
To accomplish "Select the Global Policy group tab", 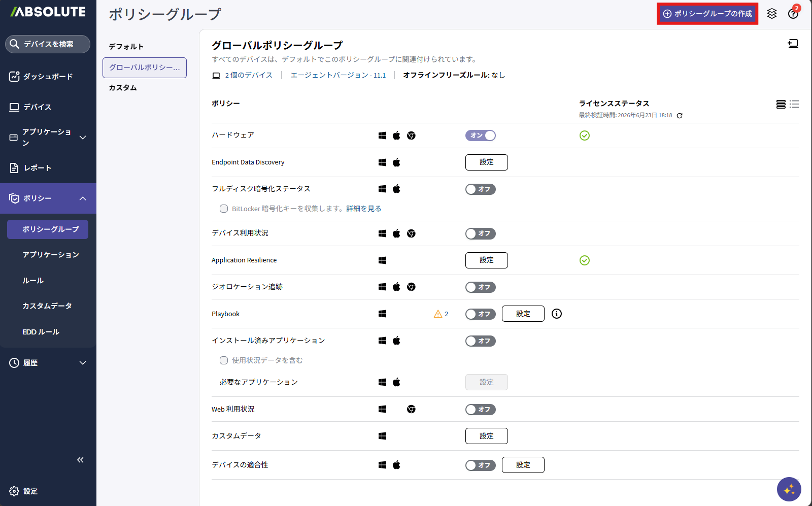I will [x=145, y=68].
